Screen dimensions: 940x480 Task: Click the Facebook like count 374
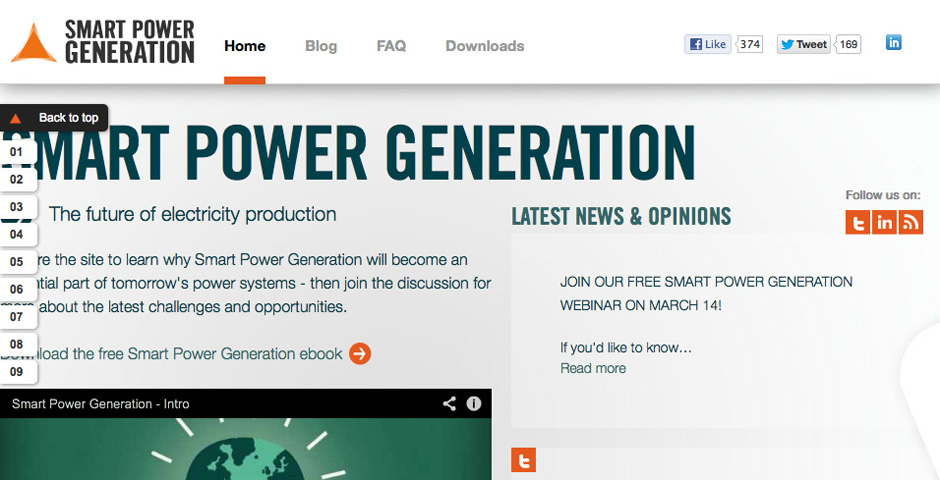749,44
